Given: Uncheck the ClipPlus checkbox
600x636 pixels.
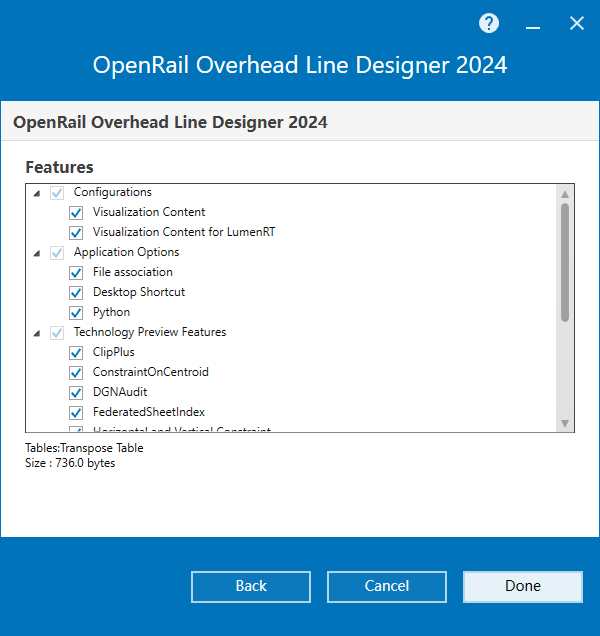Looking at the screenshot, I should click(76, 352).
